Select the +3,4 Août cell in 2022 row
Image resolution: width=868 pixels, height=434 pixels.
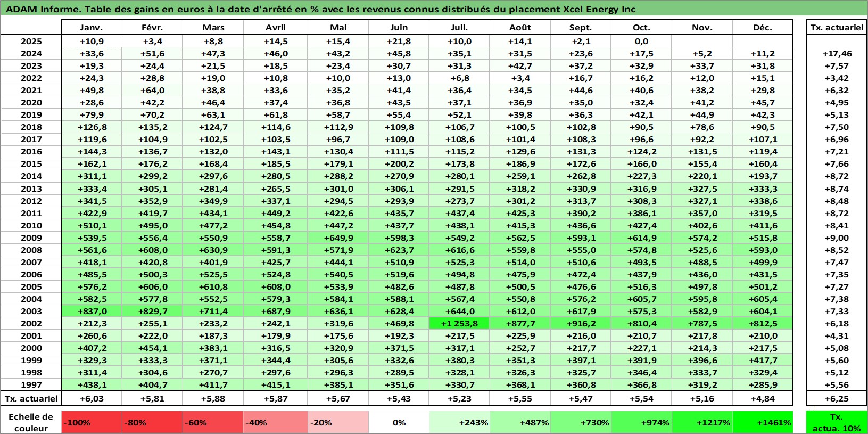(x=520, y=78)
